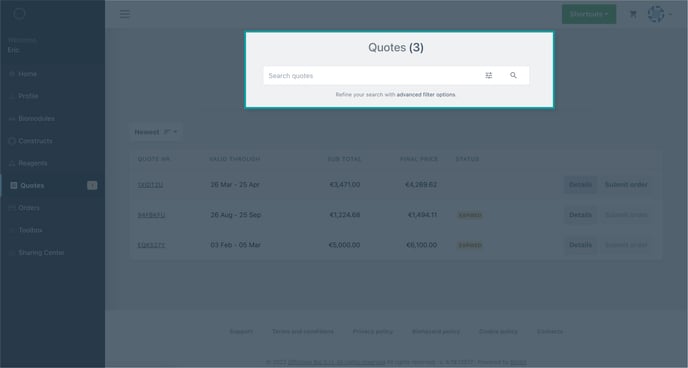Click the Quotes icon in the sidebar
The width and height of the screenshot is (688, 368).
click(x=14, y=186)
